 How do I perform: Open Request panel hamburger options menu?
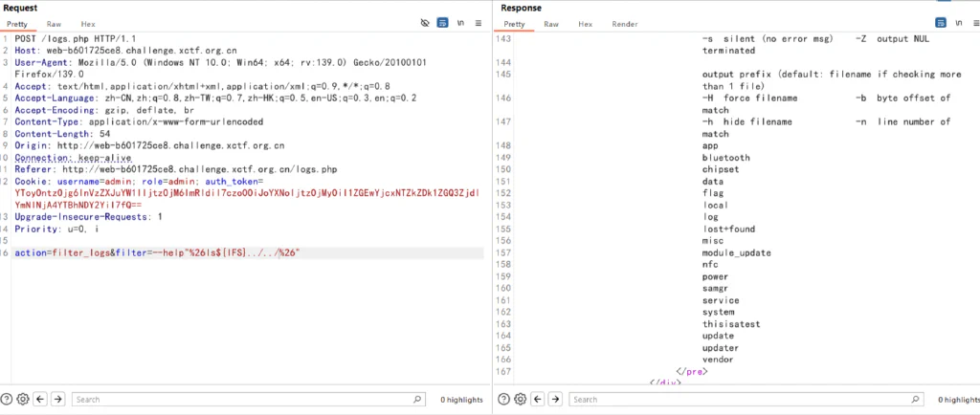point(479,23)
